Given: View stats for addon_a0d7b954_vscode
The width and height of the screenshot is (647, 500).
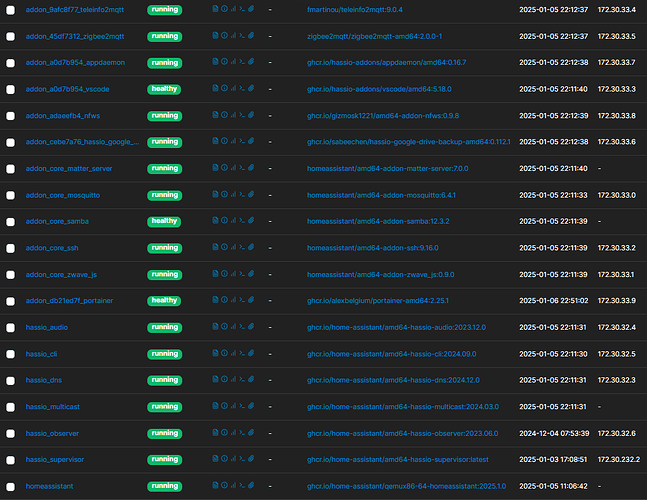Looking at the screenshot, I should tap(233, 88).
